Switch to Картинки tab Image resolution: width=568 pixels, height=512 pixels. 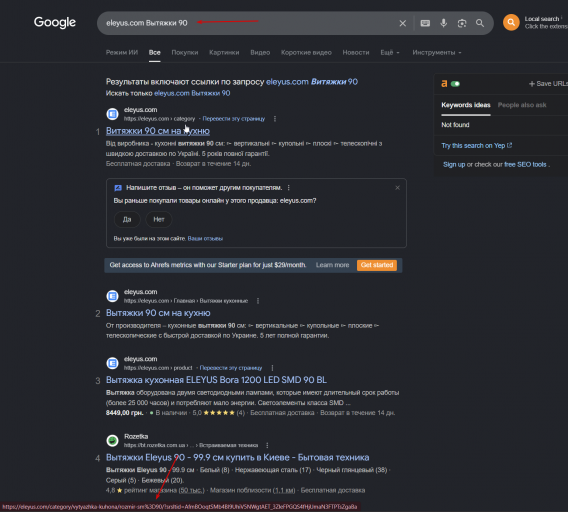[x=224, y=53]
